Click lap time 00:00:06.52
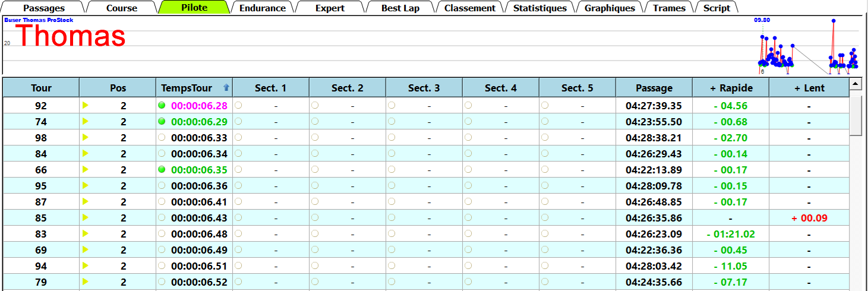This screenshot has height=291, width=868. click(199, 282)
